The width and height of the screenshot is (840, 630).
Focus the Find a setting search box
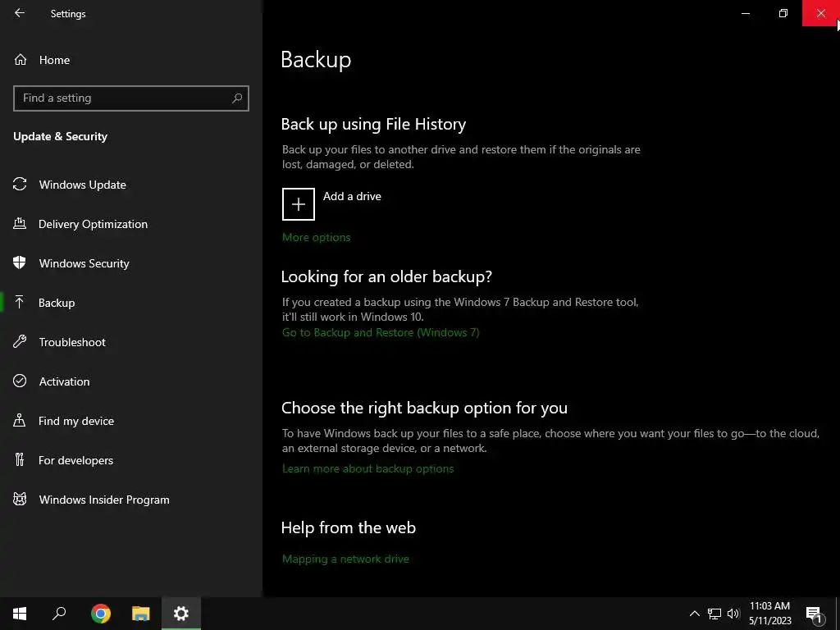point(131,98)
